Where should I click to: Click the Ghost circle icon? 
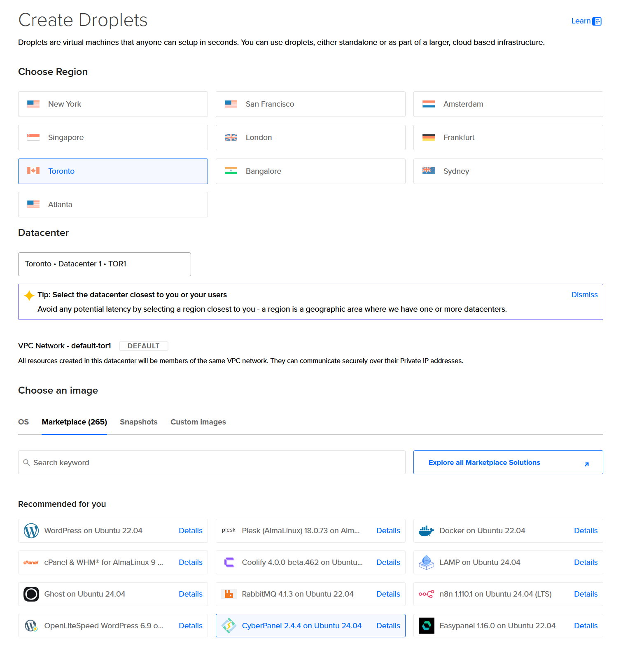31,594
